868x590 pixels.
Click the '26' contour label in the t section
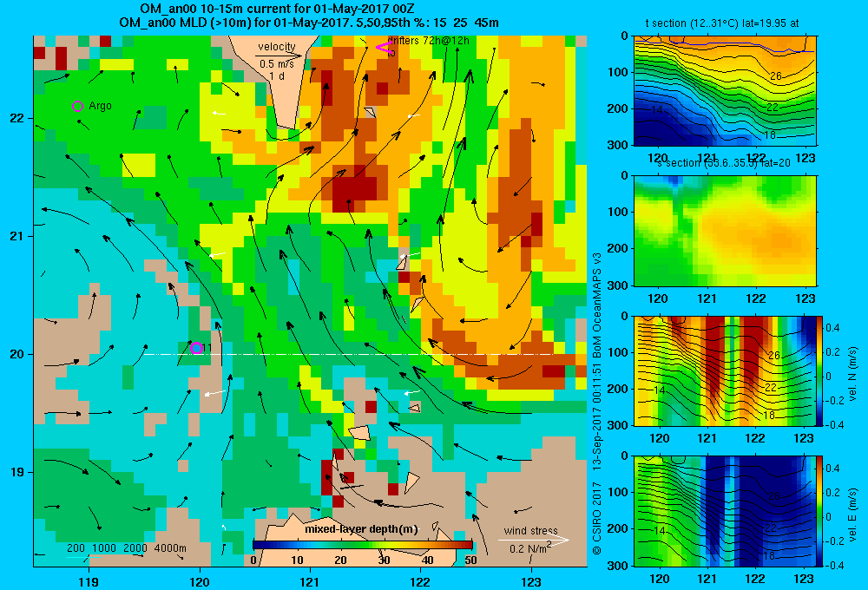[x=776, y=75]
